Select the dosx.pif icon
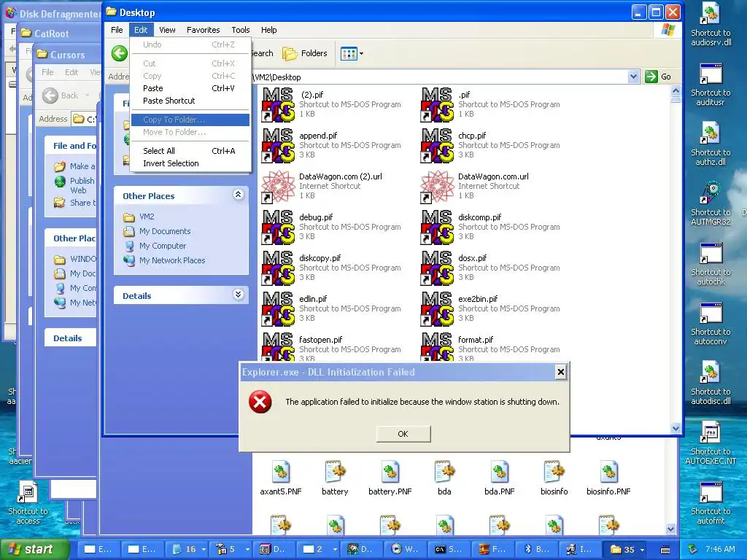747x560 pixels. pos(437,268)
